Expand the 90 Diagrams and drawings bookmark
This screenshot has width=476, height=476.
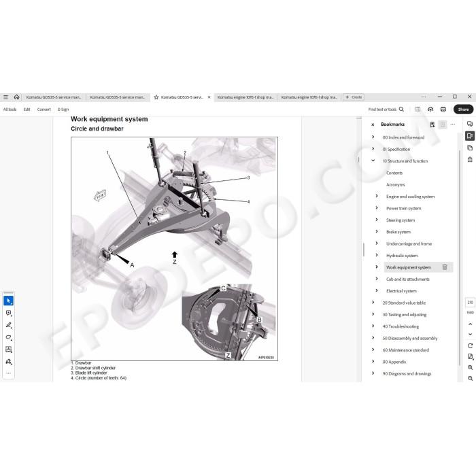(x=373, y=373)
